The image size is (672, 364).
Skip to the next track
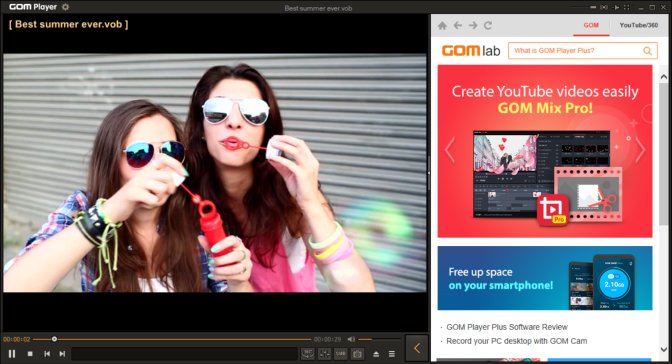click(62, 354)
